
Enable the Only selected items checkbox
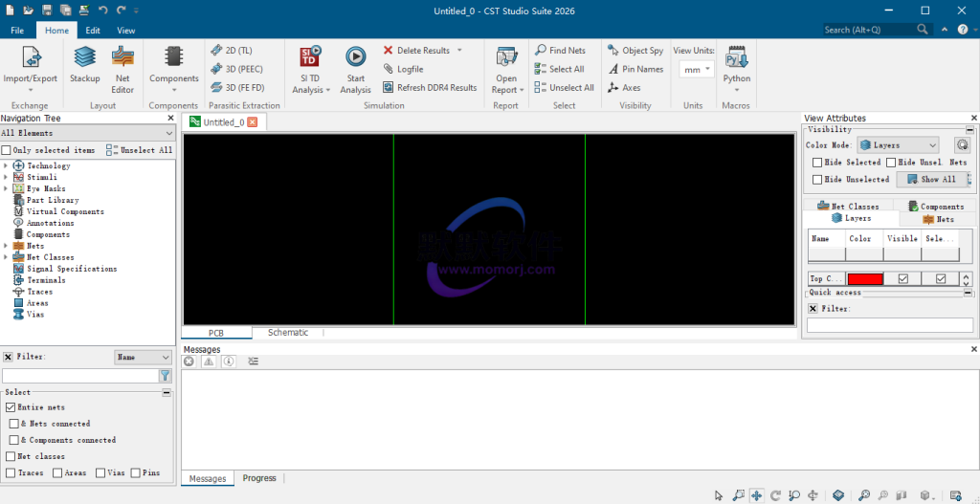click(7, 150)
